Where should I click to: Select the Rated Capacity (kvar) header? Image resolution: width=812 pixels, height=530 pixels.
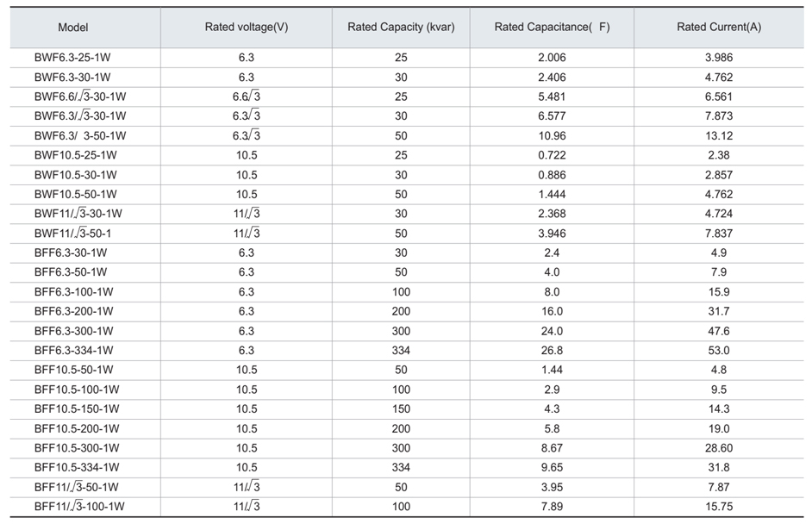tap(401, 28)
